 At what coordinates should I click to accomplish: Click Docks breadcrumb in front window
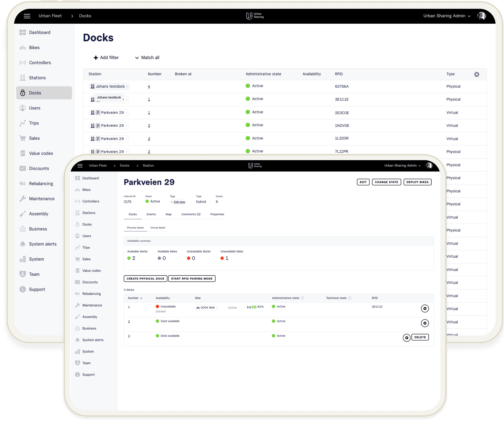coord(125,166)
